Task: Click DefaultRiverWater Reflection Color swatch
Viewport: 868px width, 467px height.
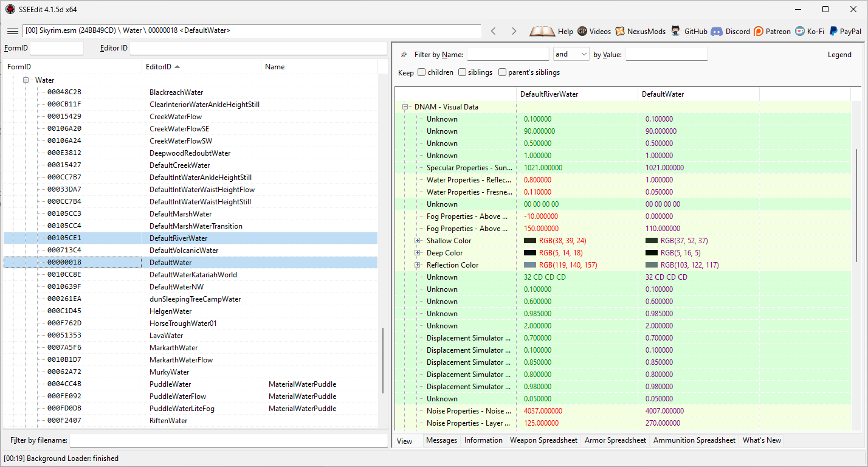Action: click(x=529, y=265)
